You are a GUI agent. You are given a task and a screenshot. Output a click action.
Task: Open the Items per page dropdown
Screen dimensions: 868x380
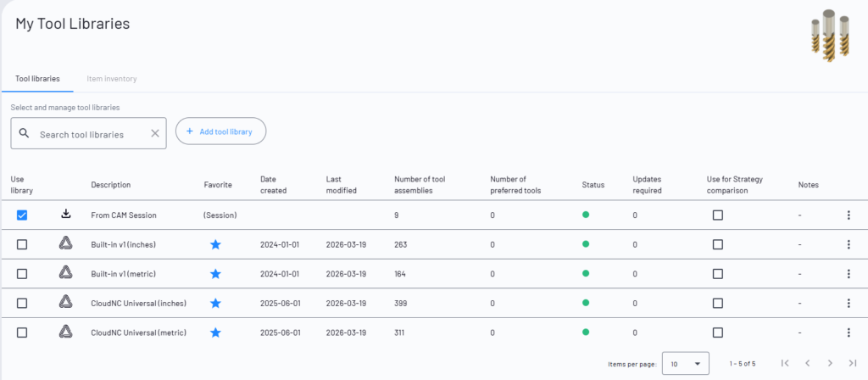pos(685,363)
